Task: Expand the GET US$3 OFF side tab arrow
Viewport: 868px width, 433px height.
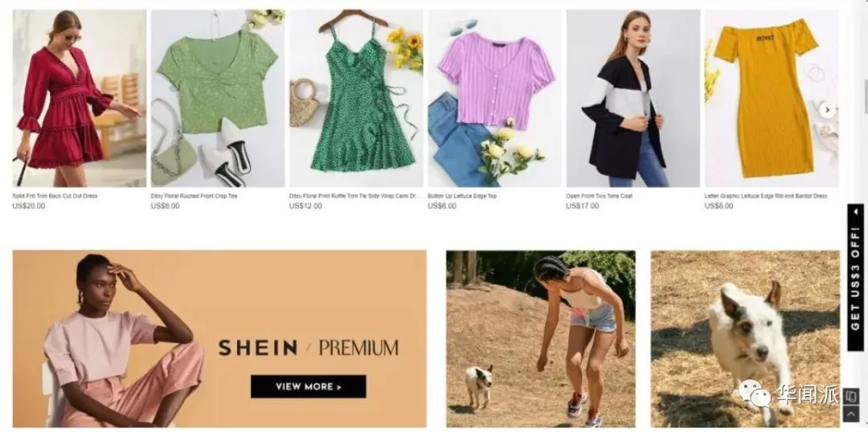Action: point(855,211)
